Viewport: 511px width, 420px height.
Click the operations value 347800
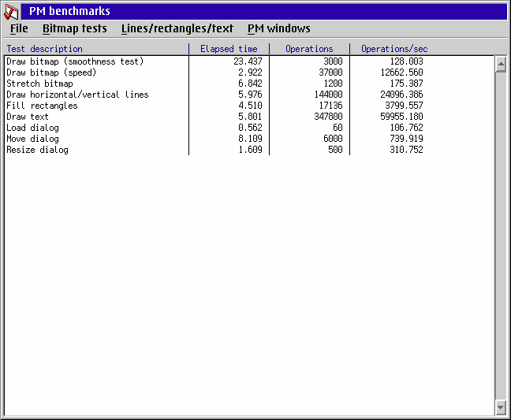(329, 117)
